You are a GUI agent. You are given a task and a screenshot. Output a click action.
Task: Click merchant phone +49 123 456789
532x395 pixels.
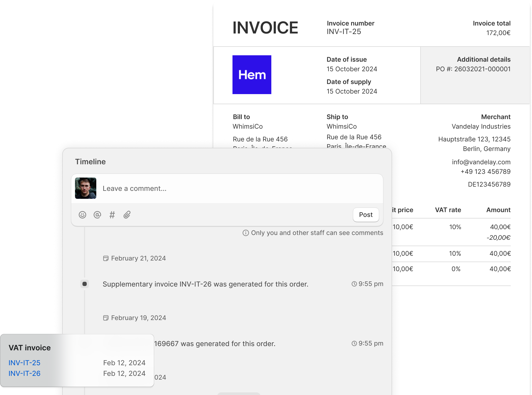(485, 172)
